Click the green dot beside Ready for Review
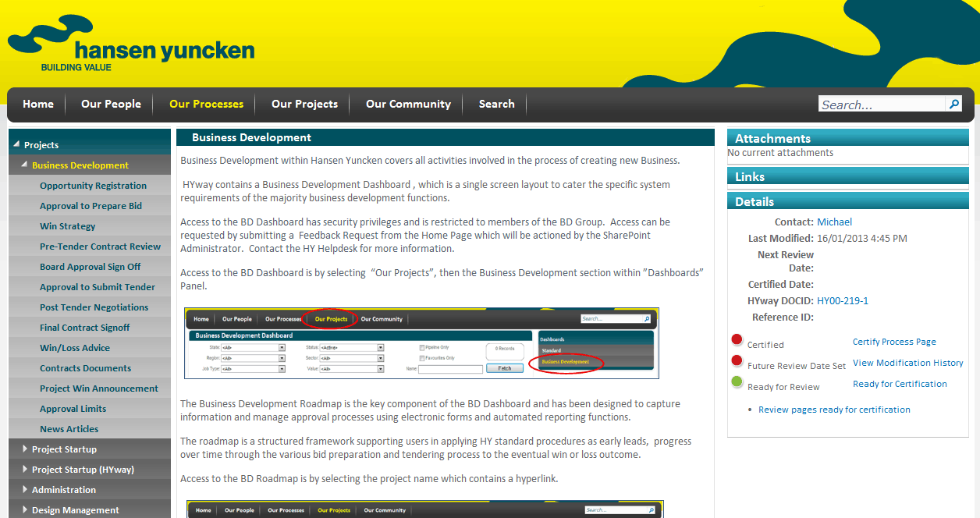 [737, 381]
